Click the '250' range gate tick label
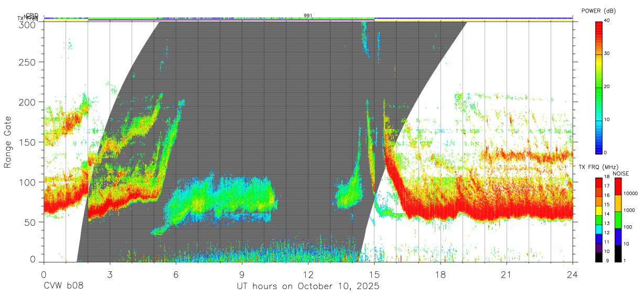This screenshot has height=297, width=644. (x=28, y=62)
